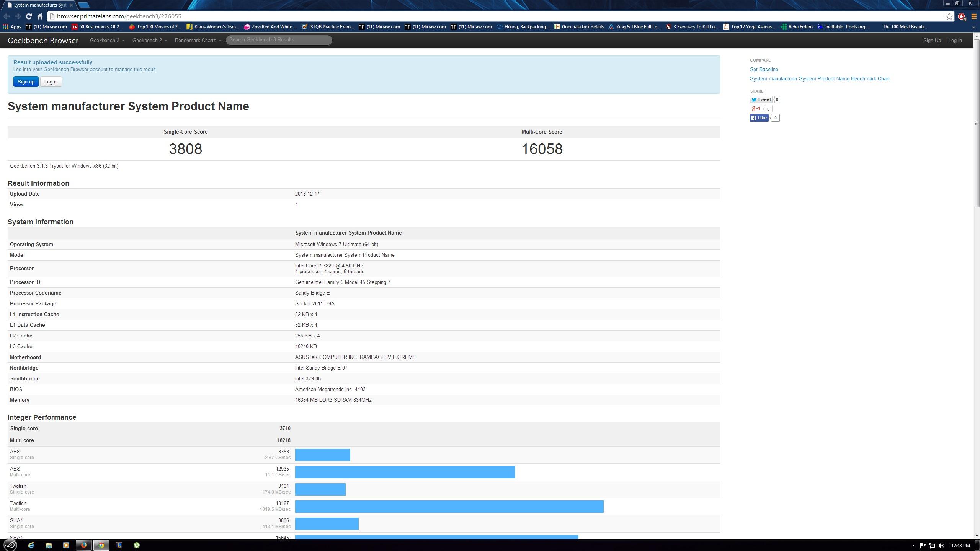This screenshot has height=551, width=980.
Task: Expand the Geekbench 2 dropdown menu
Action: (x=150, y=40)
